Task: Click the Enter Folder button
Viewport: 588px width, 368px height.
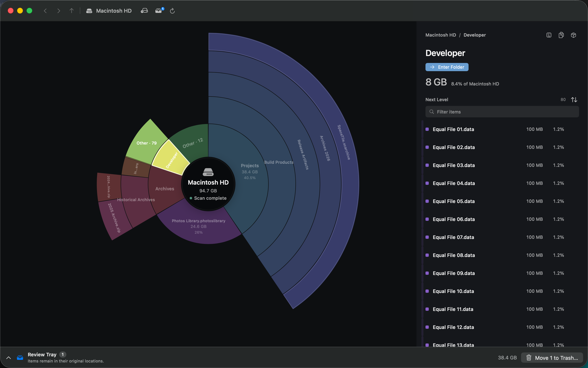Action: 447,67
